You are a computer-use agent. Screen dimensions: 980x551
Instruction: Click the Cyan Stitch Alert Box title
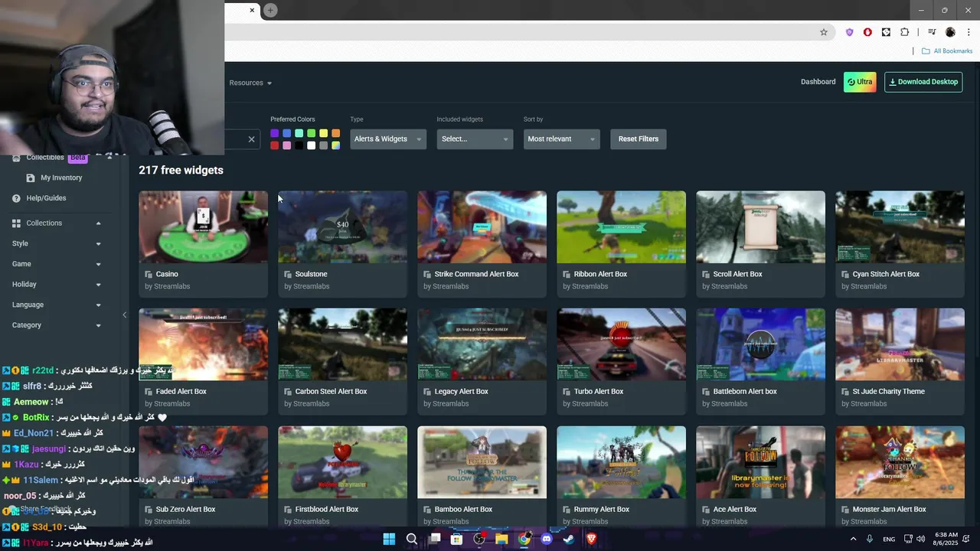(886, 274)
